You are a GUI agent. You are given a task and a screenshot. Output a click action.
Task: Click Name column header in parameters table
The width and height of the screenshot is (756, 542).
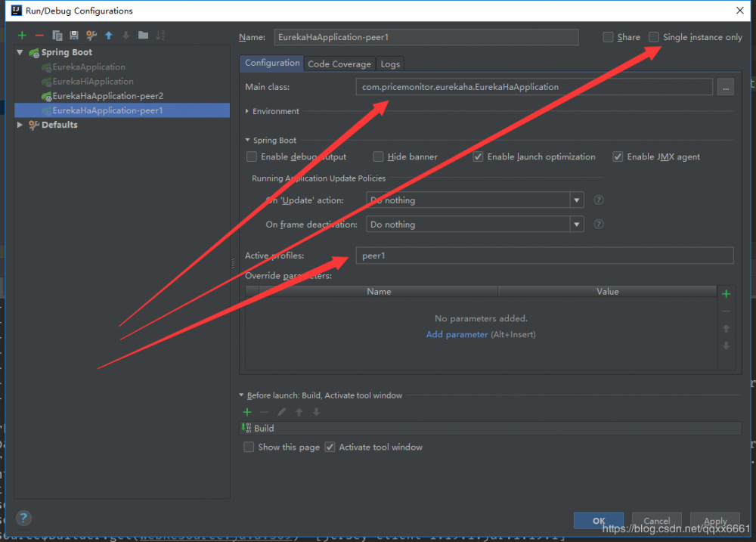pos(379,291)
